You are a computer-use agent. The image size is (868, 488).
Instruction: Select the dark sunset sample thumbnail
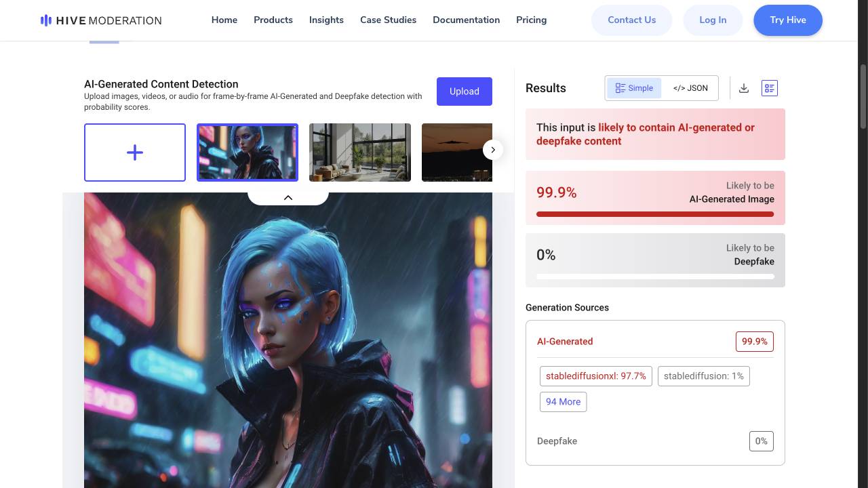457,152
